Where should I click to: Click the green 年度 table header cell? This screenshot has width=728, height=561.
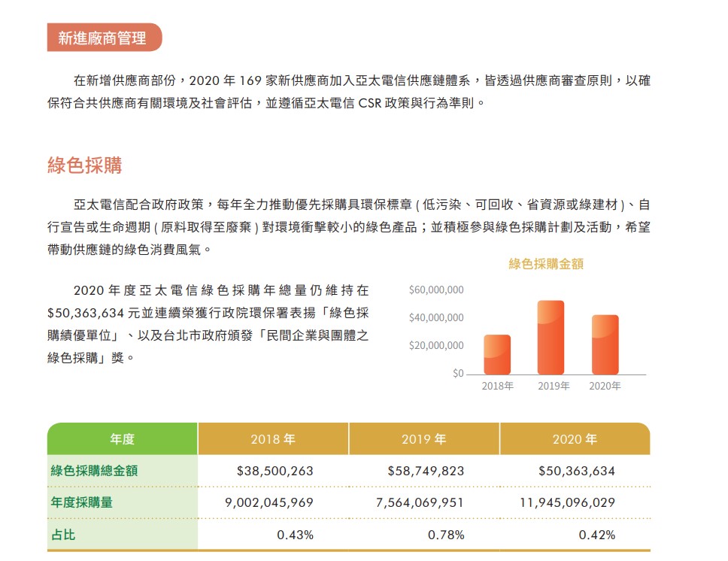coord(123,439)
